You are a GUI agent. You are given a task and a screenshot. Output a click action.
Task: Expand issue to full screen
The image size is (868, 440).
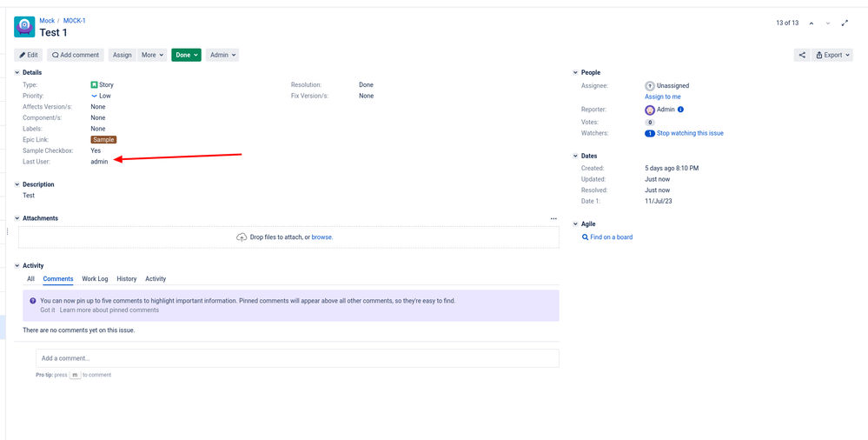point(845,23)
